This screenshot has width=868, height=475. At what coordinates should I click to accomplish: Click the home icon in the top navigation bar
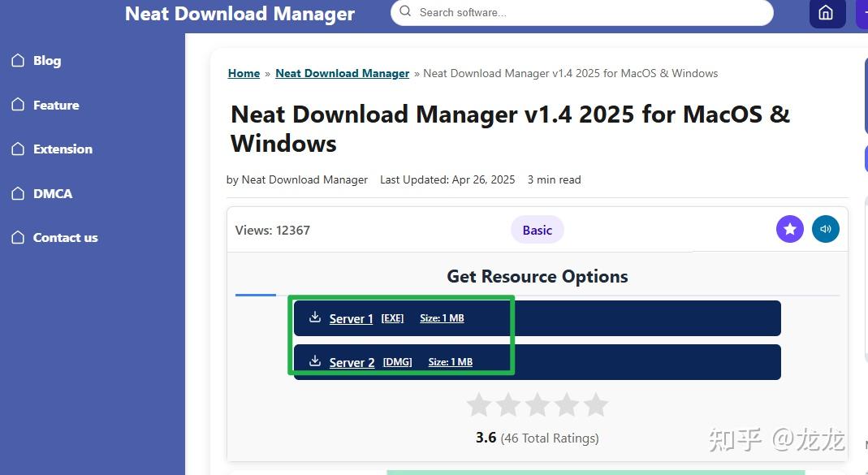tap(827, 13)
